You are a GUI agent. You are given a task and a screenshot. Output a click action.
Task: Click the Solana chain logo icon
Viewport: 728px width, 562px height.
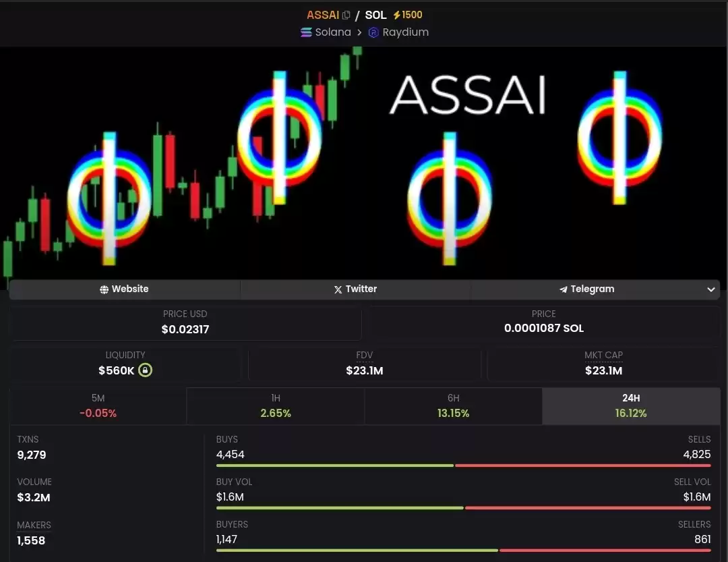[x=306, y=32]
